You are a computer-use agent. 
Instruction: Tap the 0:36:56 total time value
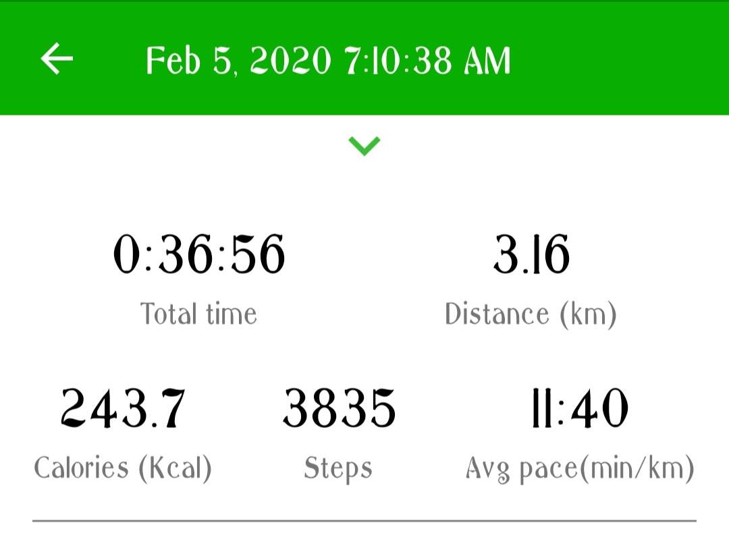[199, 256]
